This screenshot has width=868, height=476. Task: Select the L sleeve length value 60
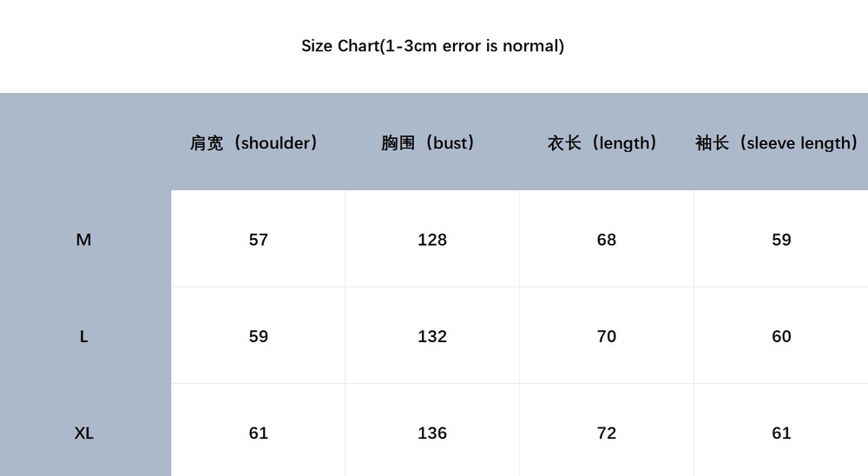(x=781, y=336)
